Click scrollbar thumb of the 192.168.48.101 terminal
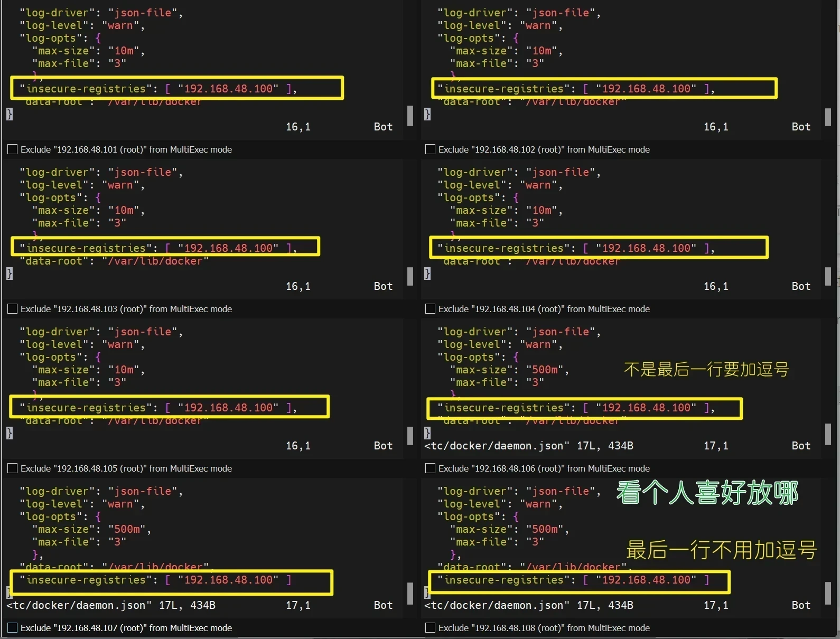This screenshot has height=639, width=840. (x=410, y=116)
